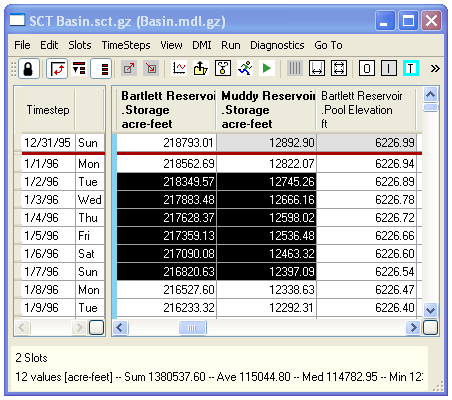Click the running figure icon
The height and width of the screenshot is (400, 452).
245,68
